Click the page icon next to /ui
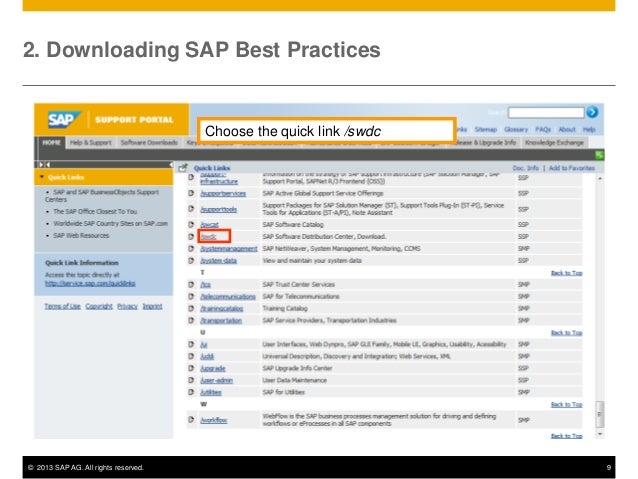Image resolution: width=638 pixels, height=479 pixels. tap(191, 344)
